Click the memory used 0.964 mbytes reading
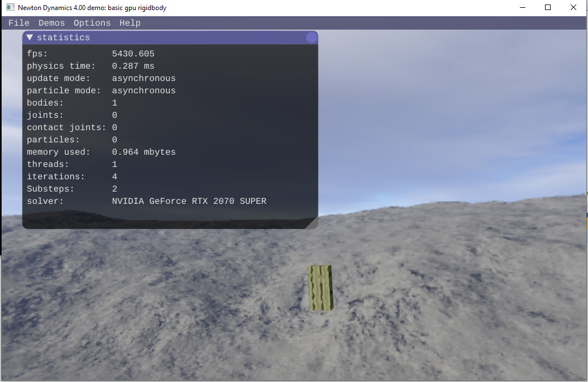The width and height of the screenshot is (588, 382). 144,152
